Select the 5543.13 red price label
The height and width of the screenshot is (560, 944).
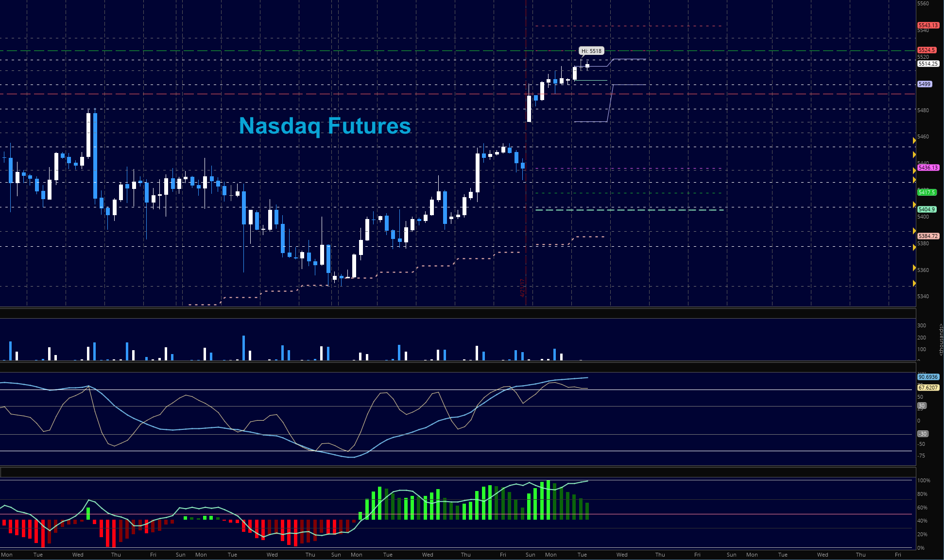point(927,25)
